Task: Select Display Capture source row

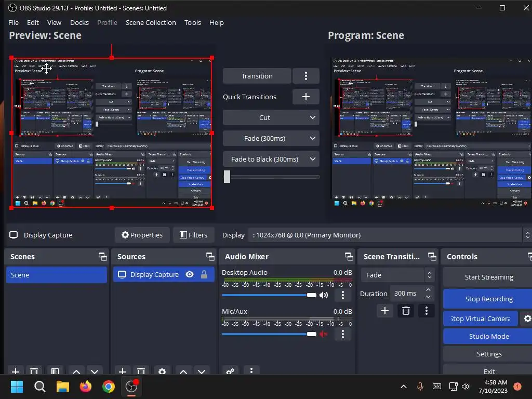Action: tap(164, 274)
